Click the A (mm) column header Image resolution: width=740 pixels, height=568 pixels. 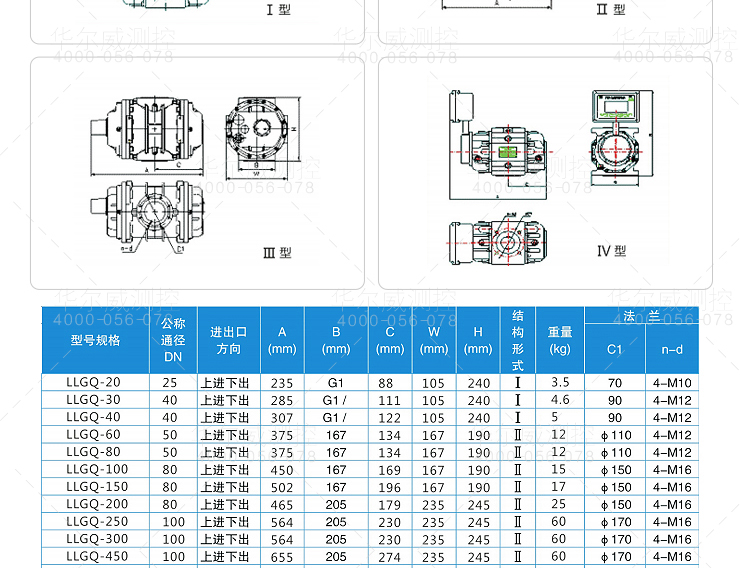(x=282, y=340)
